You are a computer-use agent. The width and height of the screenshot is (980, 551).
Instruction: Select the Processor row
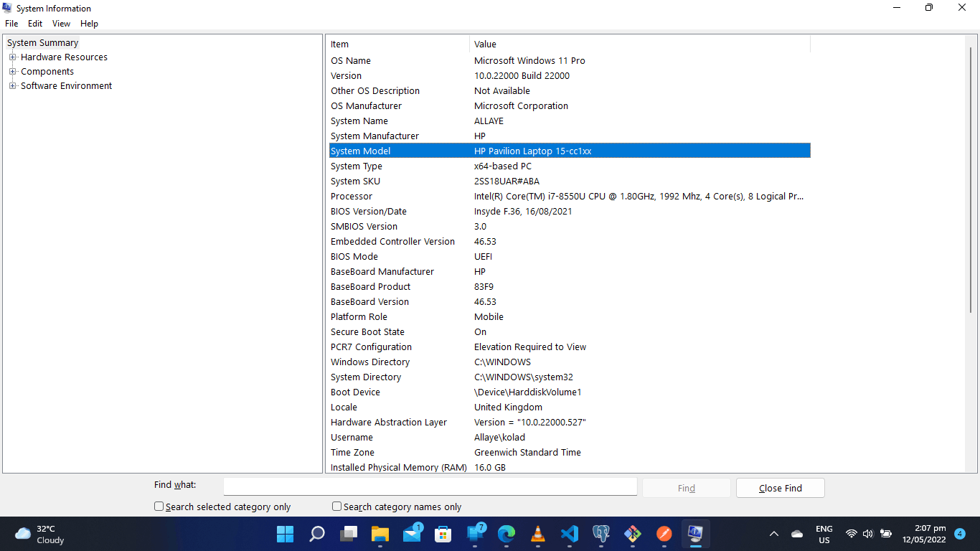(570, 197)
